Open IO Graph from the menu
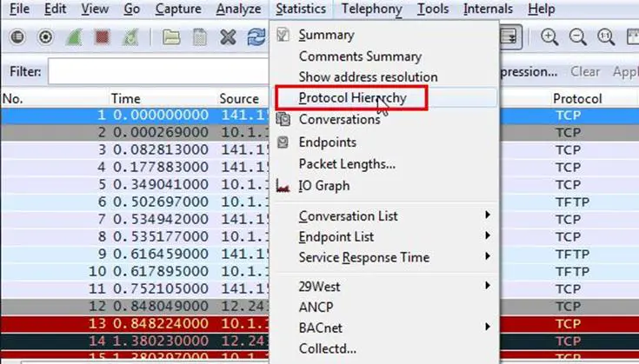Screen dimensions: 639x364 [x=323, y=185]
